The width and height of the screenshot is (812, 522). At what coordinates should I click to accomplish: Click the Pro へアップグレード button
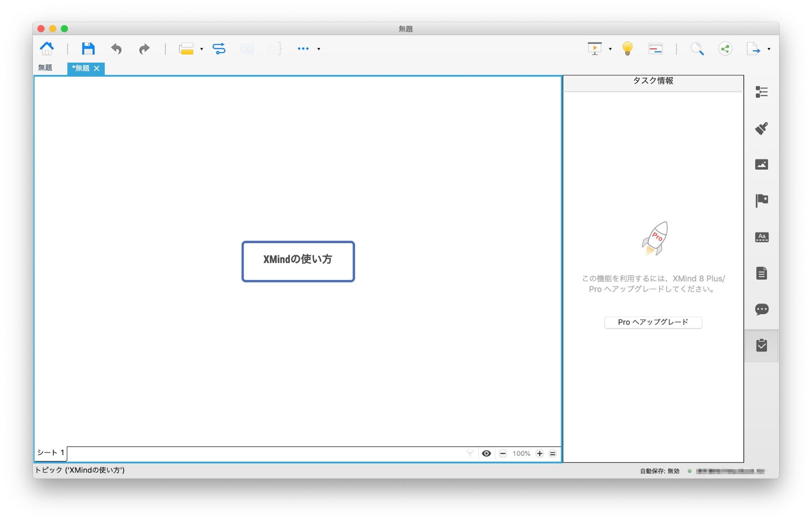pyautogui.click(x=653, y=322)
